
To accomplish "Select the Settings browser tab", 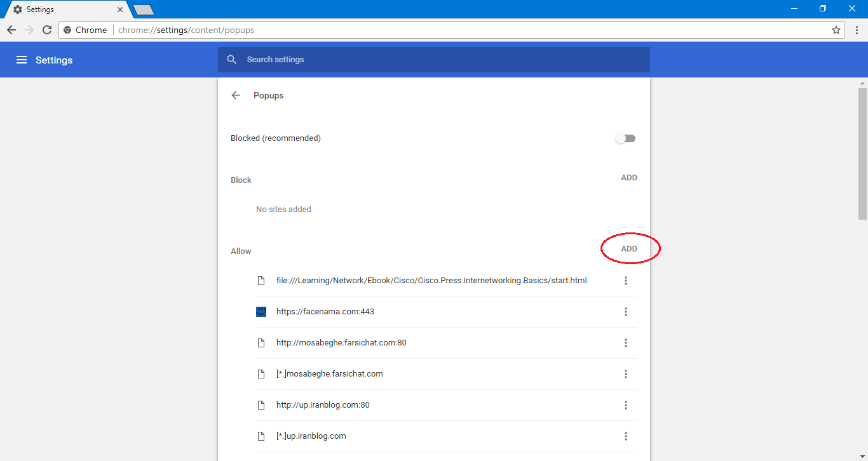I will pos(67,10).
